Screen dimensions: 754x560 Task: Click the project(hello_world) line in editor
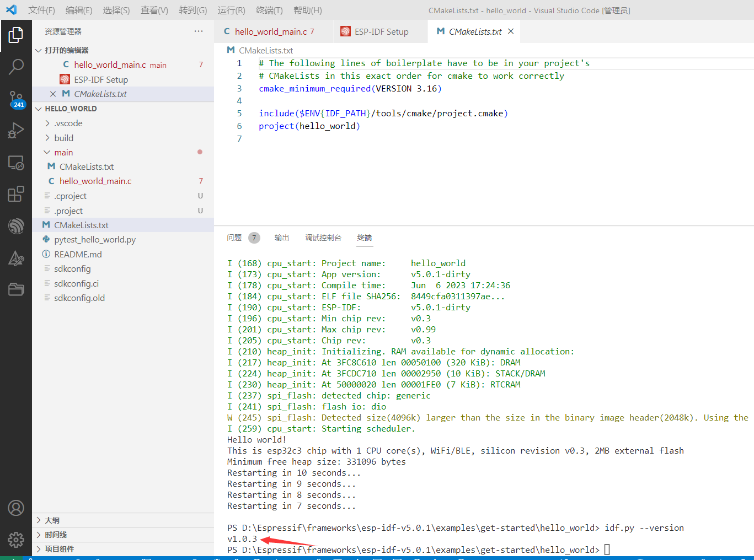309,126
